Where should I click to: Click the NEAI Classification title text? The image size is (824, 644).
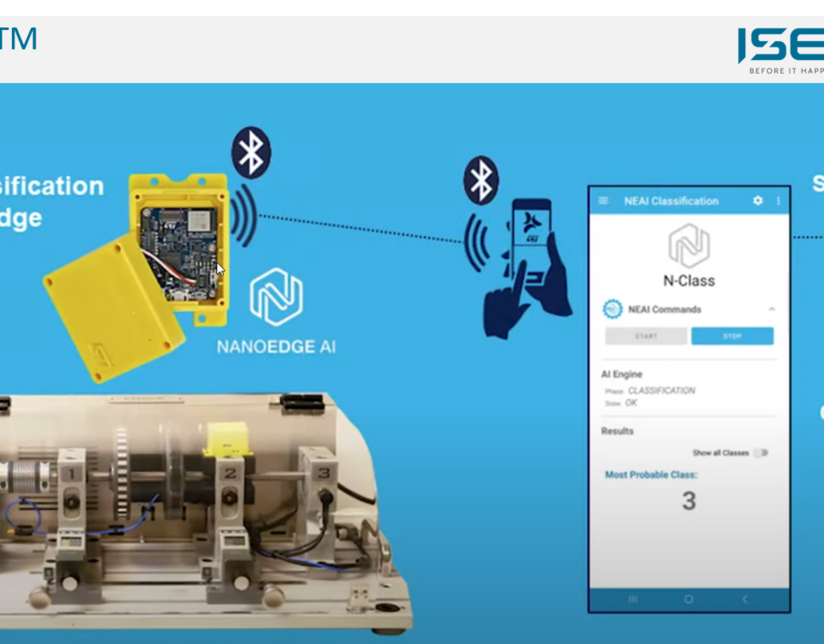[x=671, y=201]
